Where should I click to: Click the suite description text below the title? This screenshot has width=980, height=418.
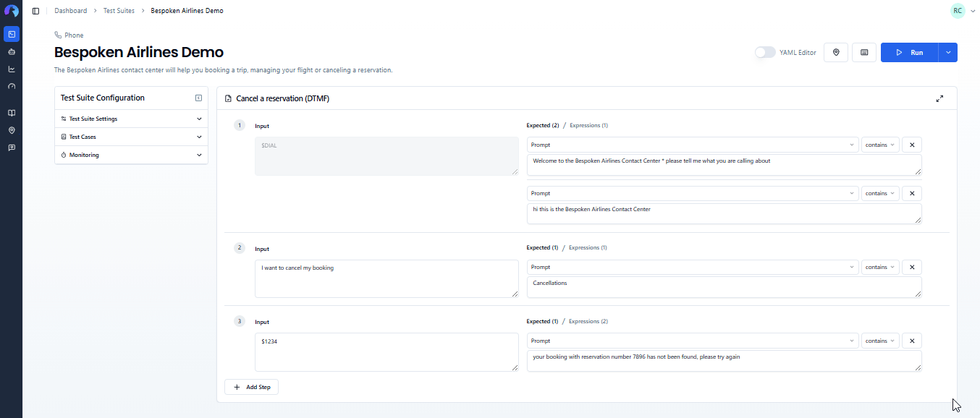(x=223, y=70)
